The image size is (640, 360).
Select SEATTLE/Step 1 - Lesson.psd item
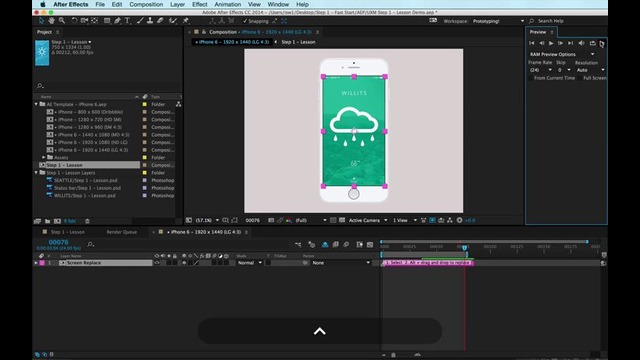pyautogui.click(x=86, y=180)
